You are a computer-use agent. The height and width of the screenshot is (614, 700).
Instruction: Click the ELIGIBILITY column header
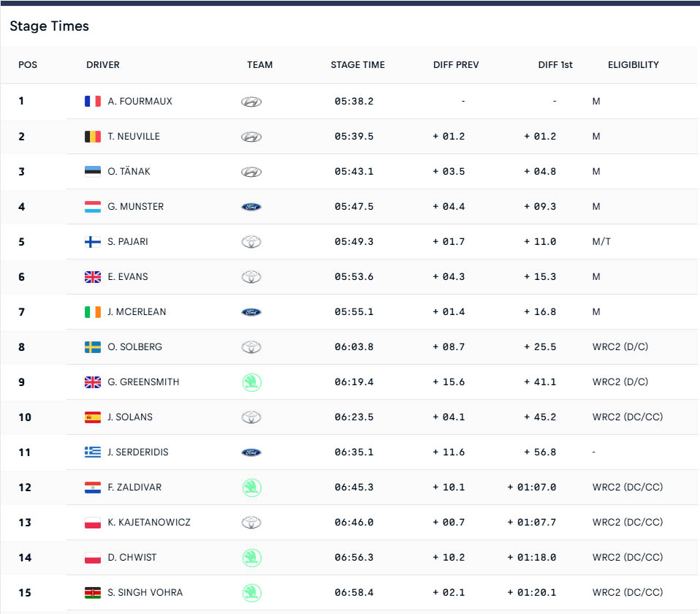pos(633,65)
